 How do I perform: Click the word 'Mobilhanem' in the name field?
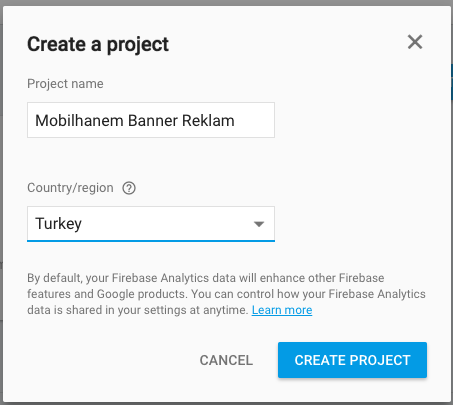coord(79,121)
